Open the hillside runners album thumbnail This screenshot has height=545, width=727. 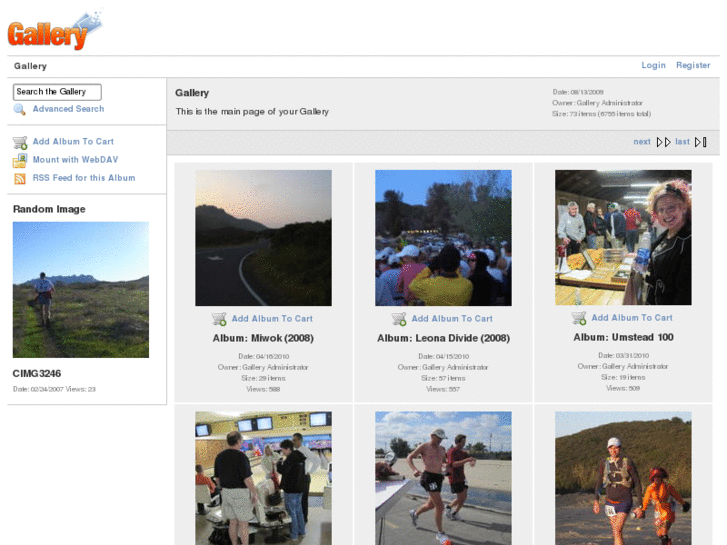pyautogui.click(x=623, y=478)
